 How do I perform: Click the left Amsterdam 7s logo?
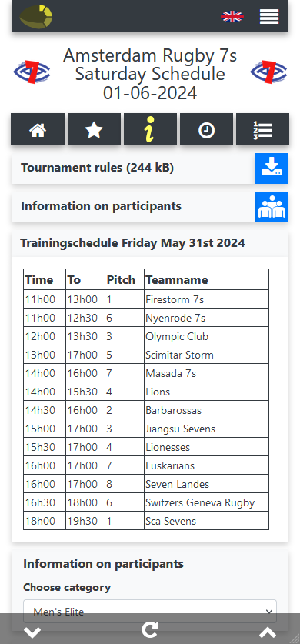[x=32, y=72]
